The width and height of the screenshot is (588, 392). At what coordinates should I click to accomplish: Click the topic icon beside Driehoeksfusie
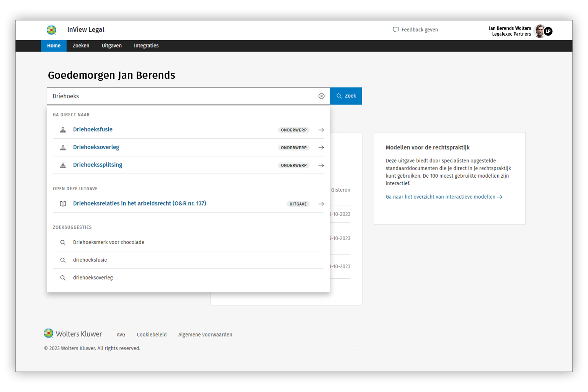click(x=63, y=130)
